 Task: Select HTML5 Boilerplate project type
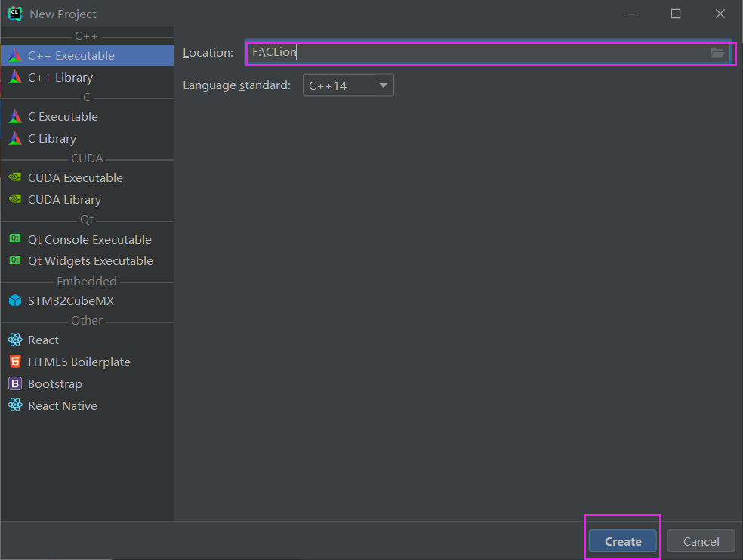[x=87, y=362]
